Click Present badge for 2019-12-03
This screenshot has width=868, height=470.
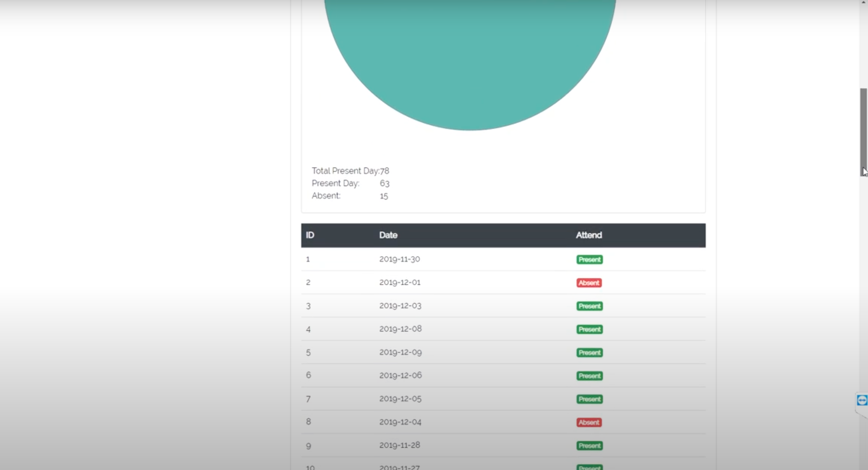click(589, 306)
